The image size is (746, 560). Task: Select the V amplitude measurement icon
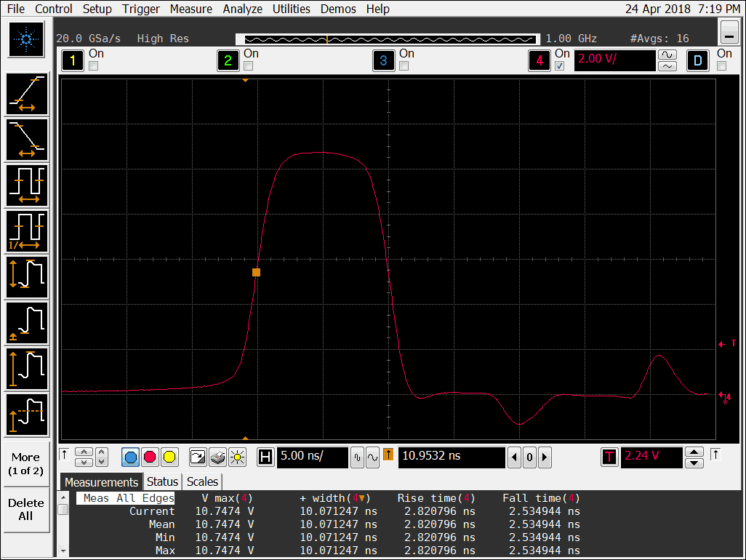tap(27, 369)
